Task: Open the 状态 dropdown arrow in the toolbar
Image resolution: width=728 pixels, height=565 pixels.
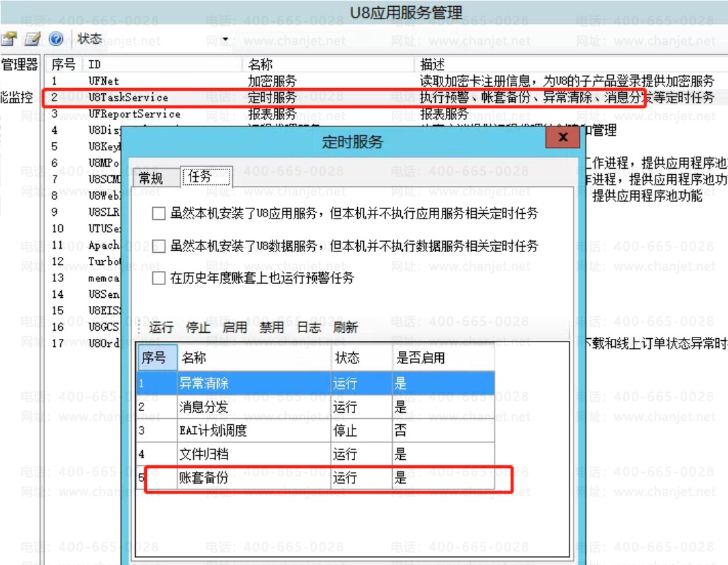Action: pos(225,40)
